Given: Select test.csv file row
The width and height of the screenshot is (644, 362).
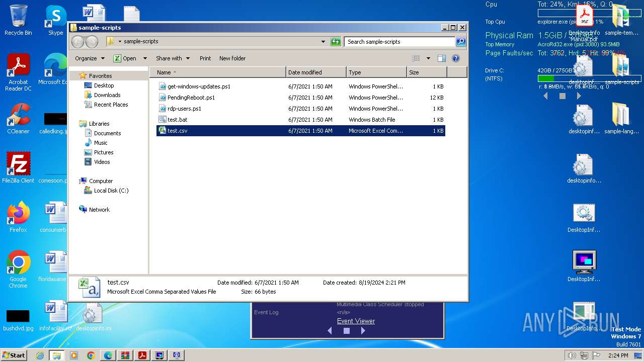Looking at the screenshot, I should point(301,131).
